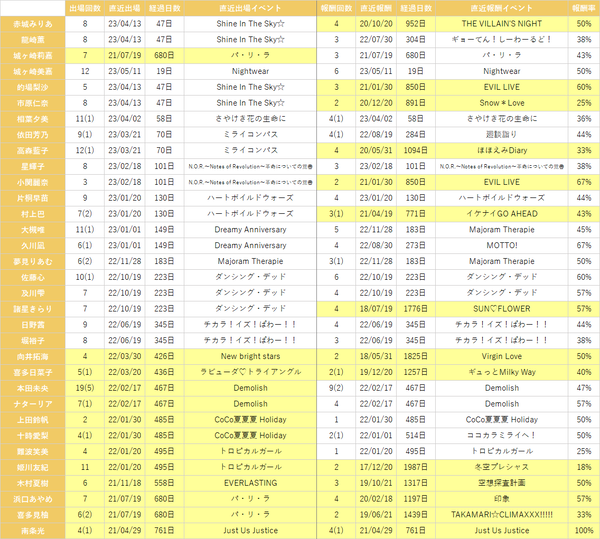Select the 1094日 cell
Screen dimensions: 600x539
click(x=416, y=151)
